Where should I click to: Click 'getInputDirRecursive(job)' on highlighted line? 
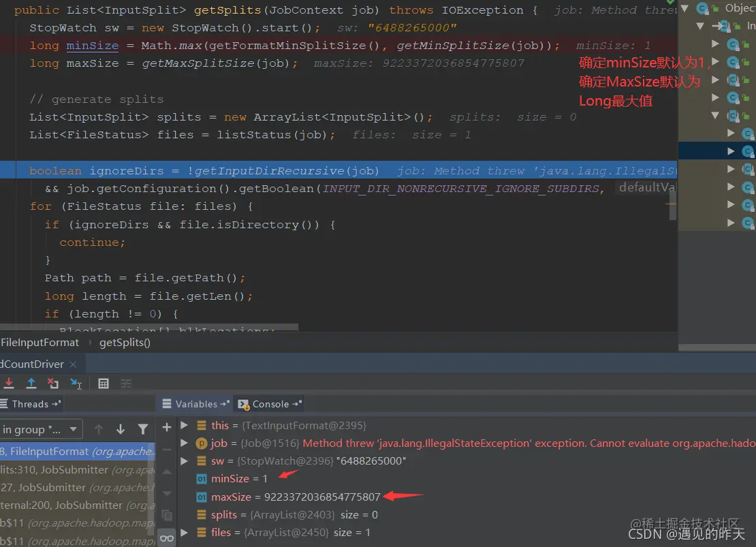(286, 171)
